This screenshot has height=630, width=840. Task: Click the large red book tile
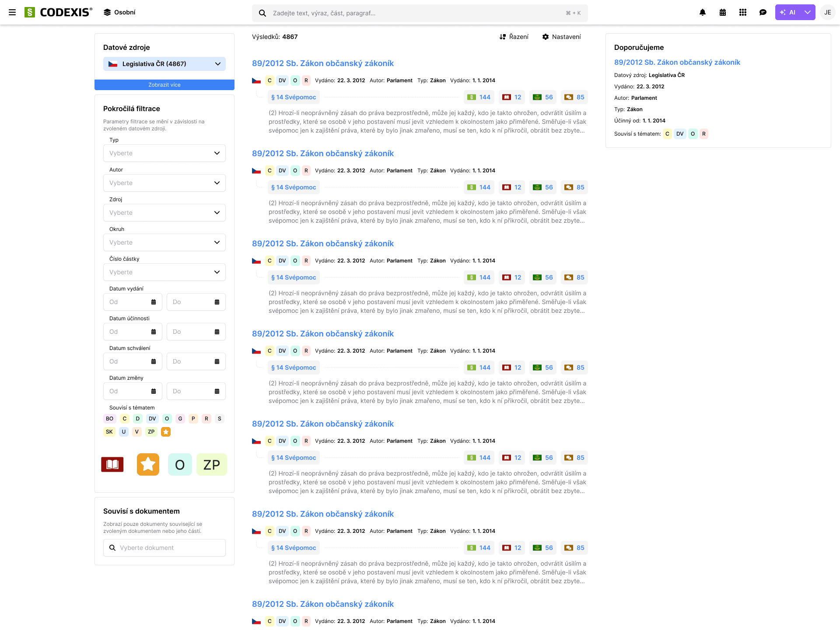112,464
